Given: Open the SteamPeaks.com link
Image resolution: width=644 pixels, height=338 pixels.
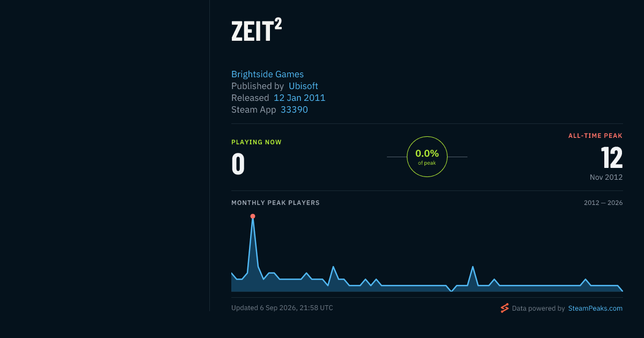Looking at the screenshot, I should click(595, 308).
